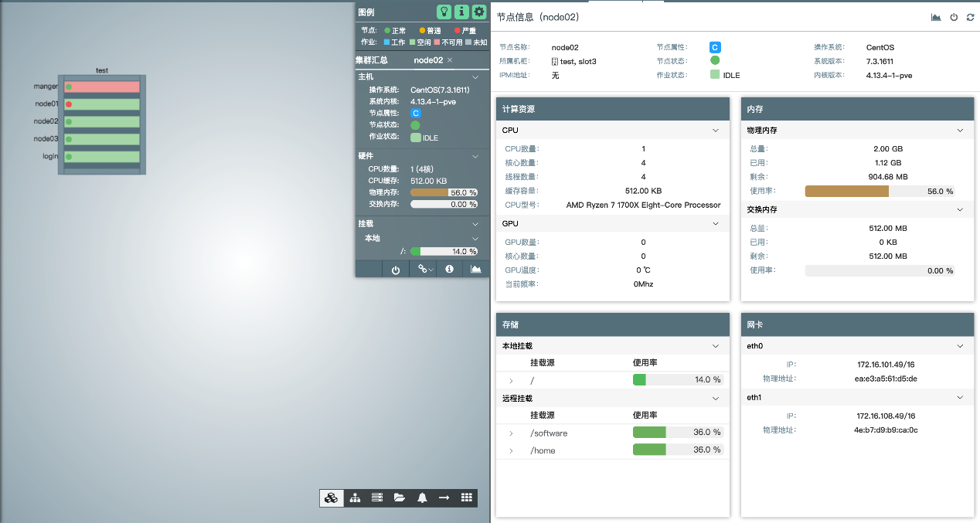980x523 pixels.
Task: Collapse the 主机 section in summary panel
Action: pyautogui.click(x=475, y=77)
